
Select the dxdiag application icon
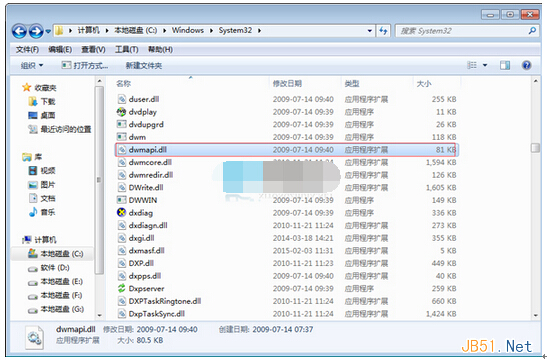point(121,212)
